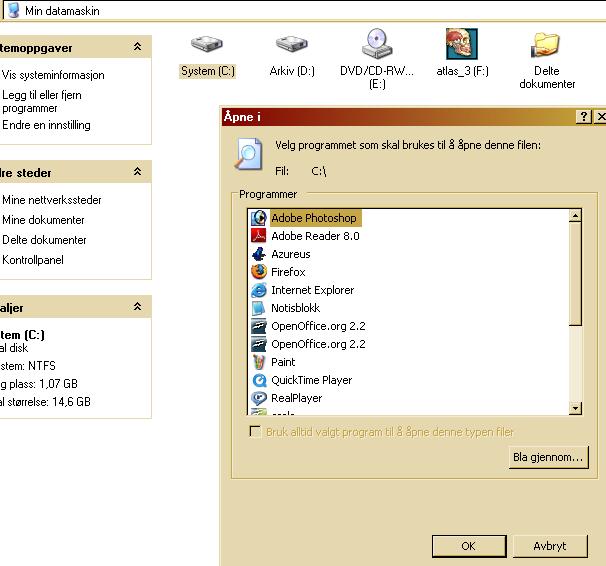Collapse the Systemoppgaver panel chevron
The image size is (606, 566).
[137, 47]
